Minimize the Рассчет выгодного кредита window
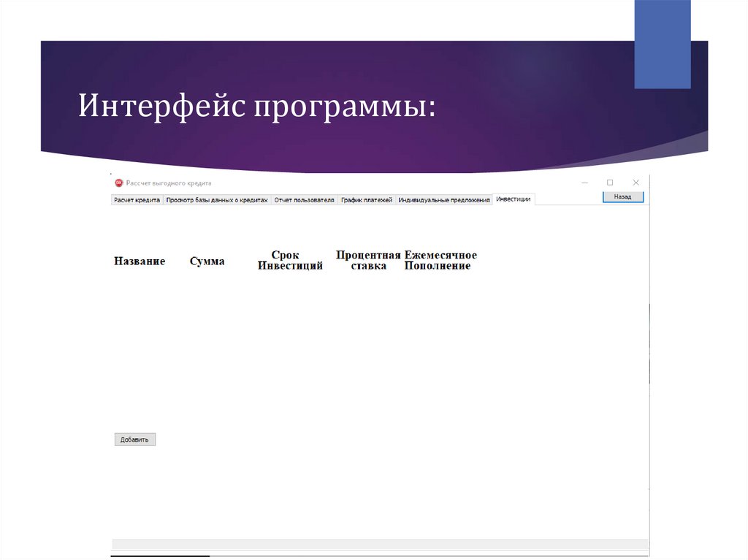Viewport: 748px width, 560px height. coord(585,183)
